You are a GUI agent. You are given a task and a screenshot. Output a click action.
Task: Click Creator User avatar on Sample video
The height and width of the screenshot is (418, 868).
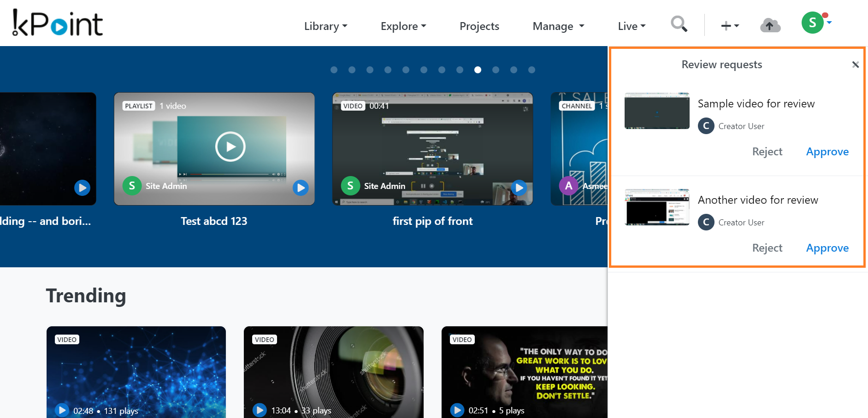706,126
